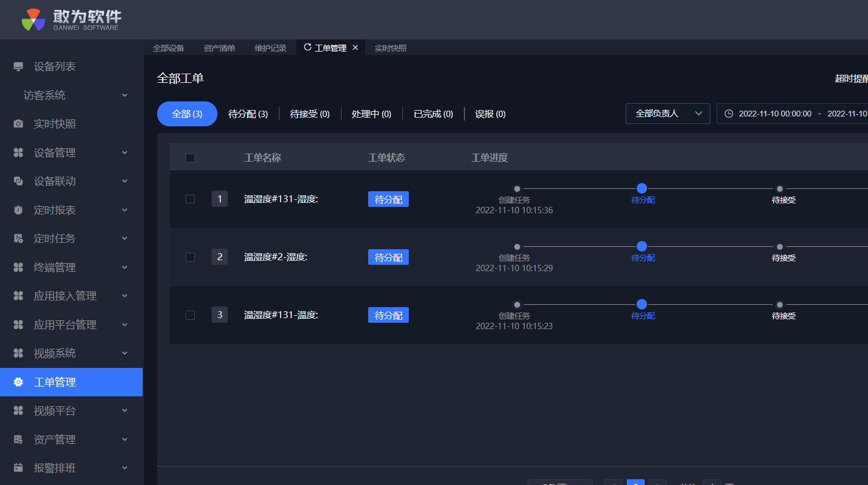
Task: Click the monitor icon beside 设备列表
Action: (19, 67)
